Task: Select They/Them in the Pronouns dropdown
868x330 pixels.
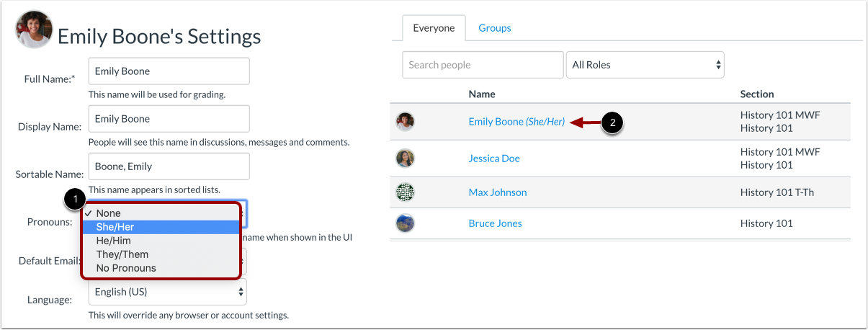Action: click(160, 254)
